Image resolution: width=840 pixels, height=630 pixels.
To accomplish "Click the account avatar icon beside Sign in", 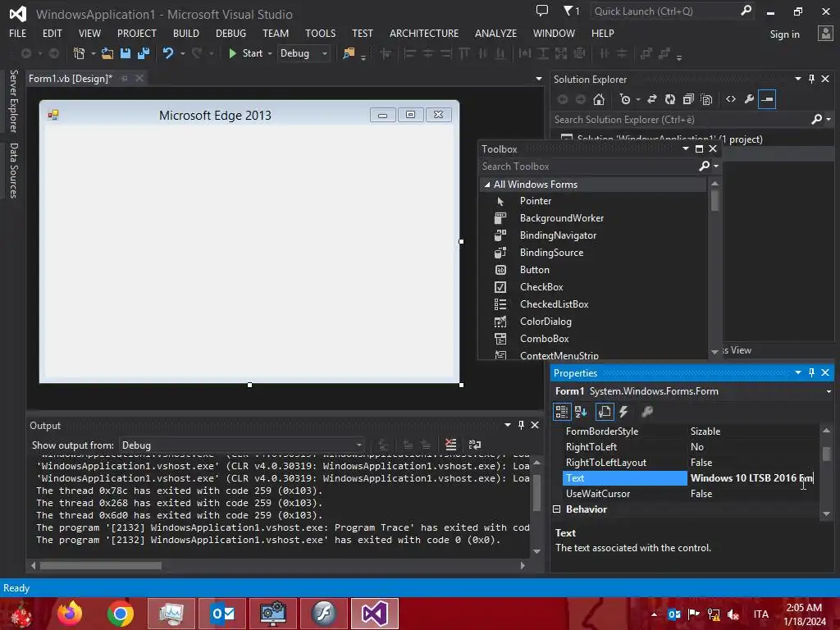I will point(825,34).
